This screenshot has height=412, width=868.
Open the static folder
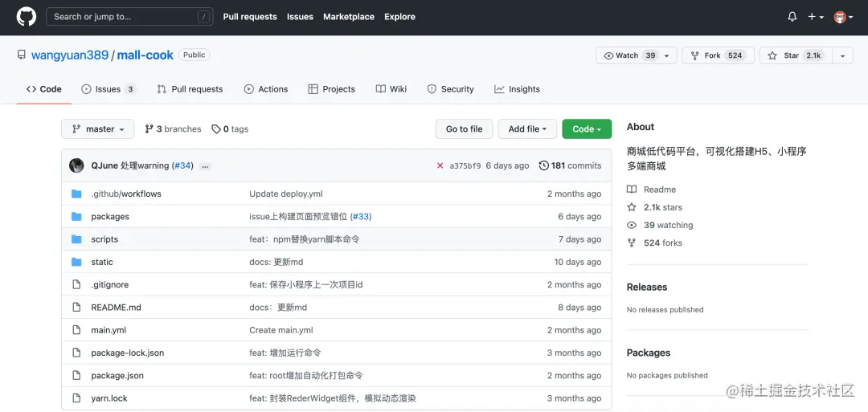[102, 262]
